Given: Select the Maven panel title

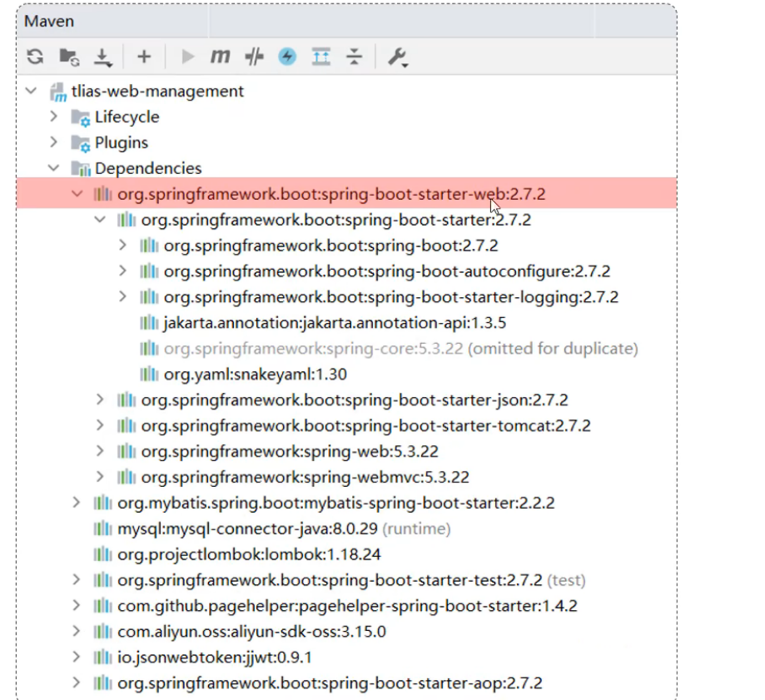Looking at the screenshot, I should click(49, 22).
